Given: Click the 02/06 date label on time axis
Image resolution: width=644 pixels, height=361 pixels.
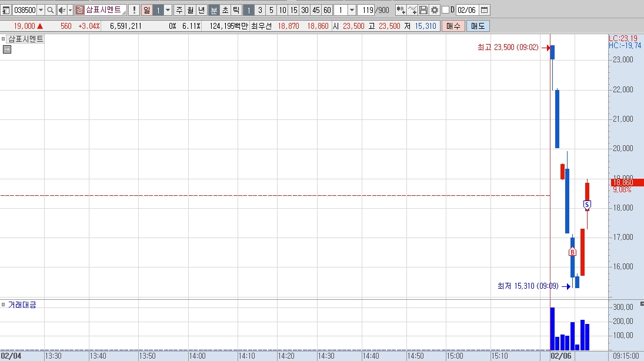Looking at the screenshot, I should pos(560,356).
